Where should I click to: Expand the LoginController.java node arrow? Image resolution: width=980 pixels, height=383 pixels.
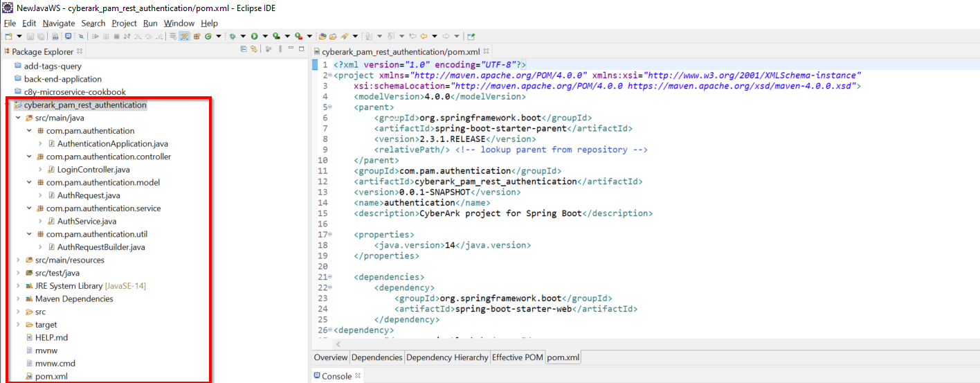coord(41,170)
